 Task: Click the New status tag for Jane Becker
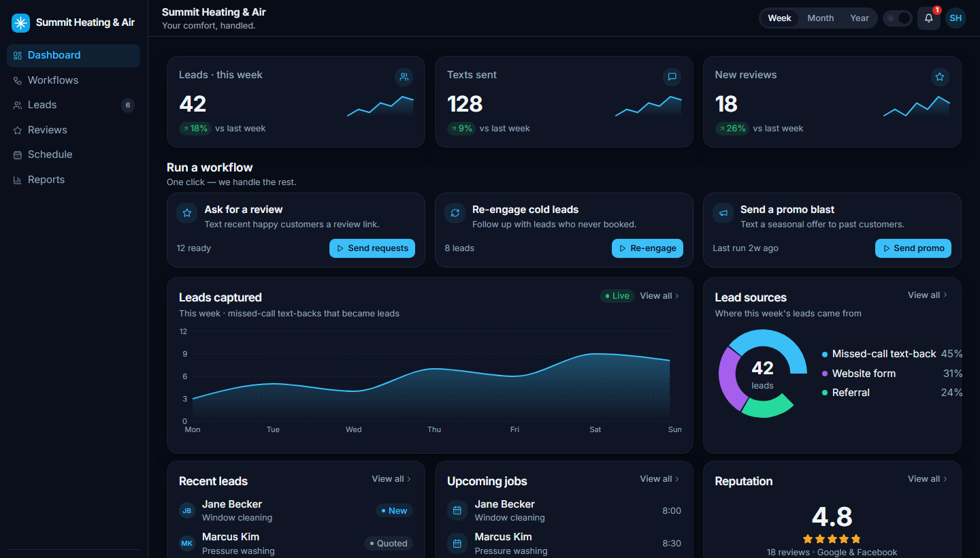tap(394, 510)
